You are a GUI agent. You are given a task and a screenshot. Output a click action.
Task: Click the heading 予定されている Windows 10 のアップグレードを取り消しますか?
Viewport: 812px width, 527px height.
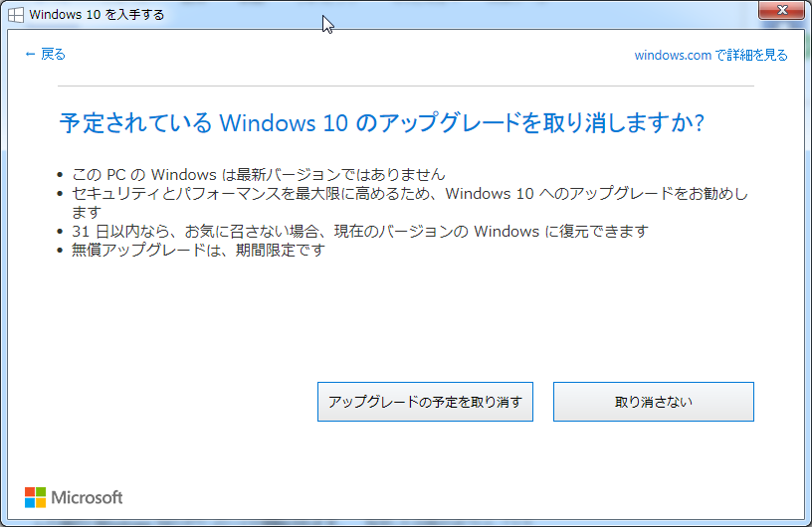382,123
